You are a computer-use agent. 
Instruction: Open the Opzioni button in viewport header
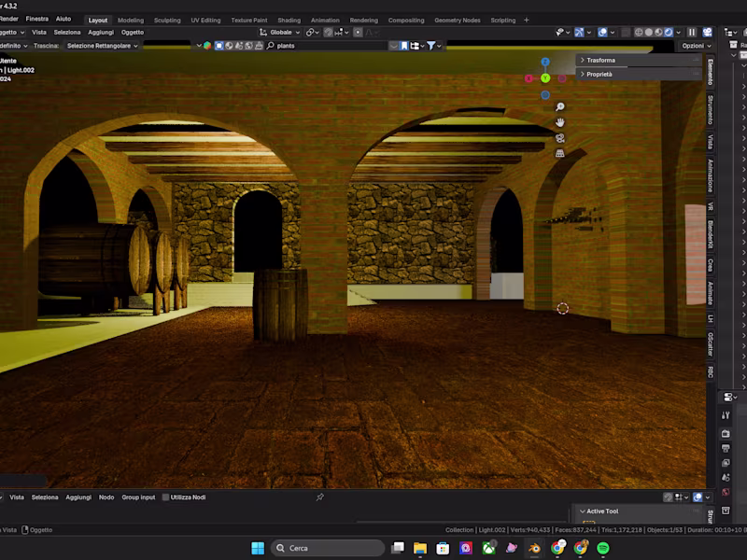695,46
